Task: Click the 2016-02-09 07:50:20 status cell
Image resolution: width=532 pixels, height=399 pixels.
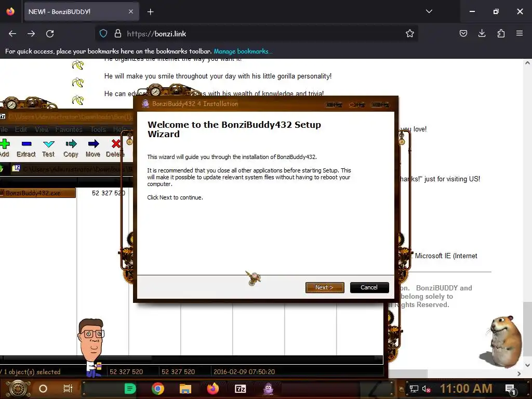Action: point(244,372)
